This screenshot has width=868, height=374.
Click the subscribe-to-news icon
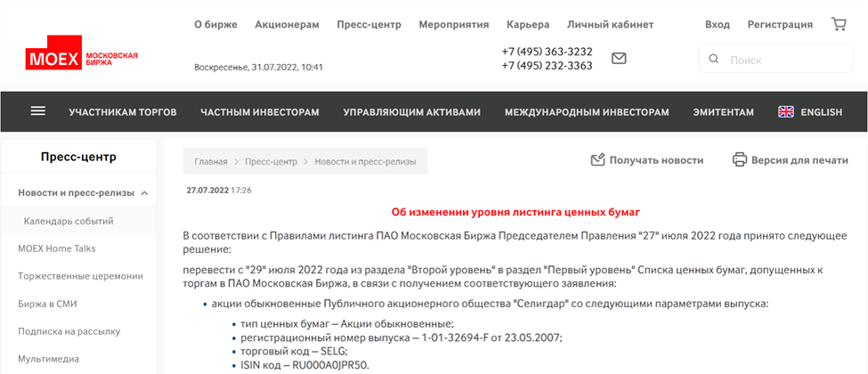tap(598, 160)
